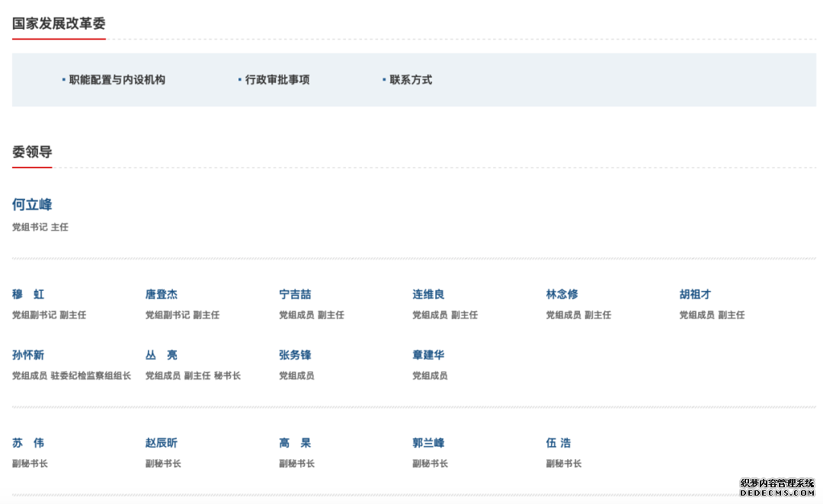Click 党组书记 主任 title under 何立峰
This screenshot has height=504, width=823.
[x=40, y=227]
